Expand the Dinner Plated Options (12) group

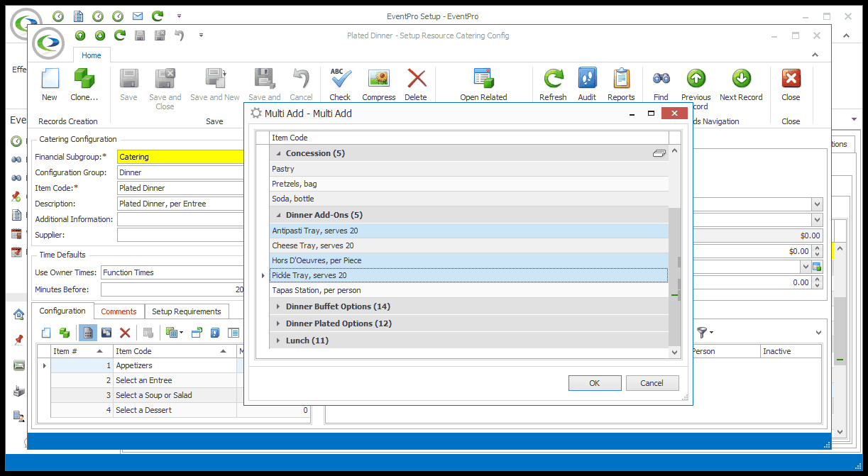(278, 323)
